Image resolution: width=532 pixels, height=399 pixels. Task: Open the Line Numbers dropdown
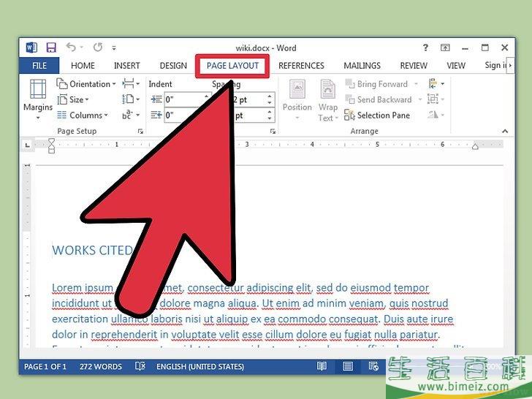[131, 99]
